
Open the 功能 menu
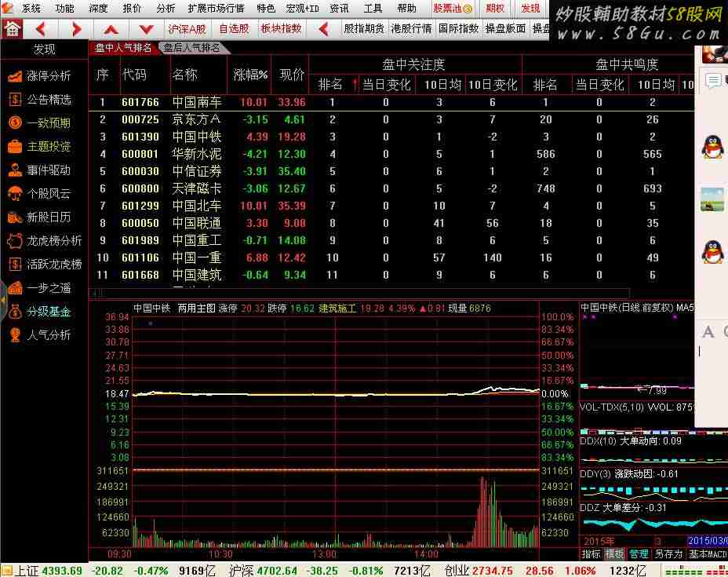pos(64,9)
